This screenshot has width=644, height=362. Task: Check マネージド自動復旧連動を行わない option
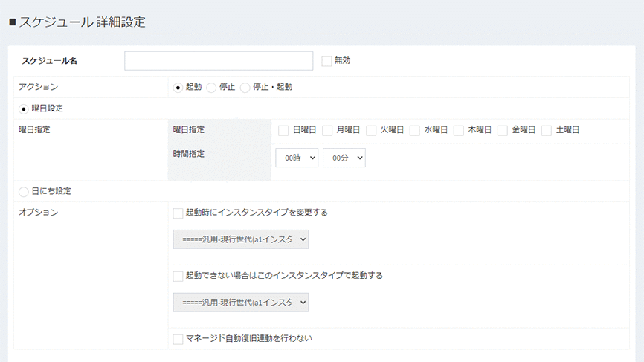pos(178,339)
